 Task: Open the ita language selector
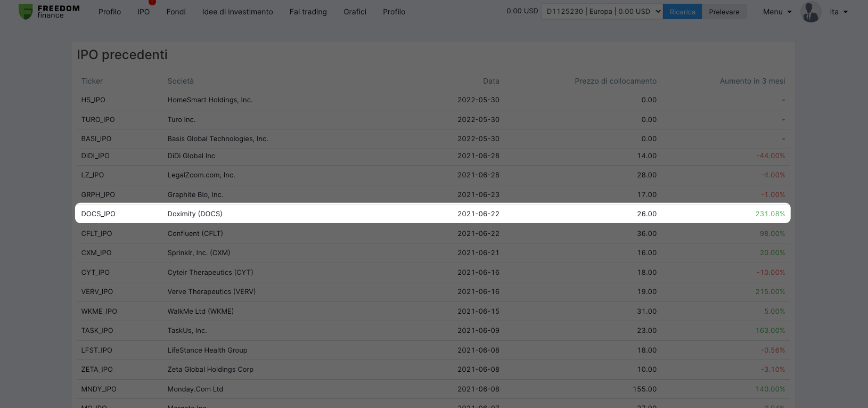pos(839,12)
